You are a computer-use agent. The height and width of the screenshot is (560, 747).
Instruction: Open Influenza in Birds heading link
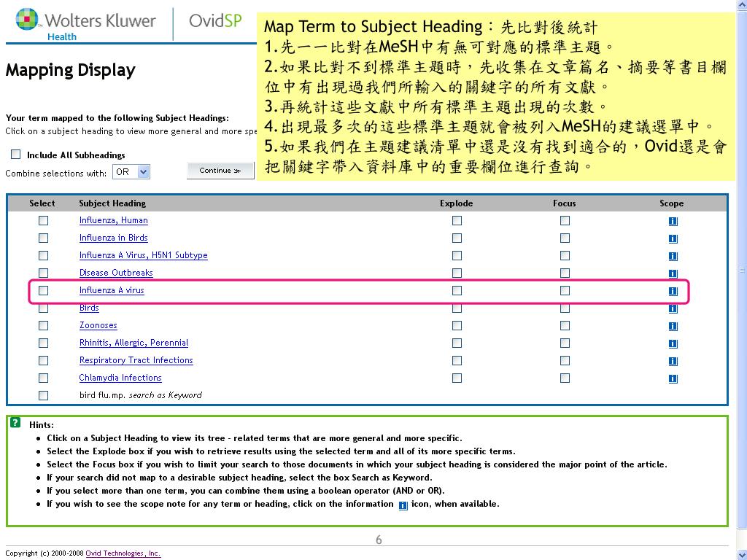(113, 238)
